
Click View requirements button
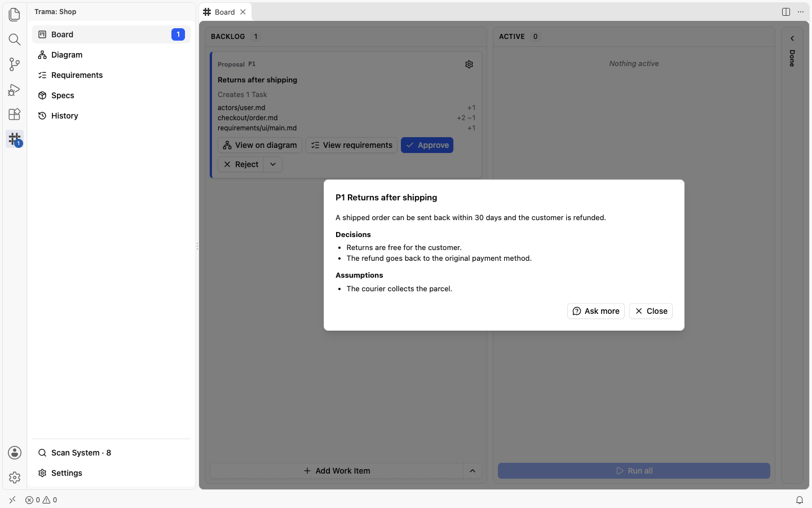click(352, 145)
